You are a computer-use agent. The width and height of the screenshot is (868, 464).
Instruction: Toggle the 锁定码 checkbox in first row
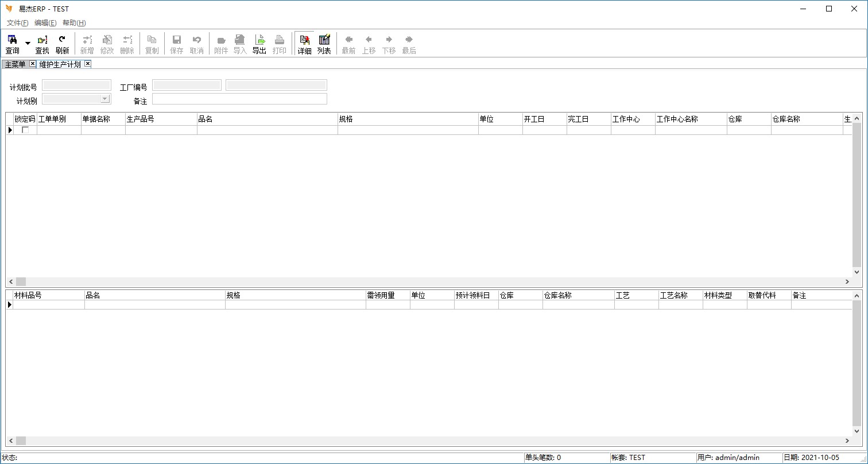coord(25,130)
